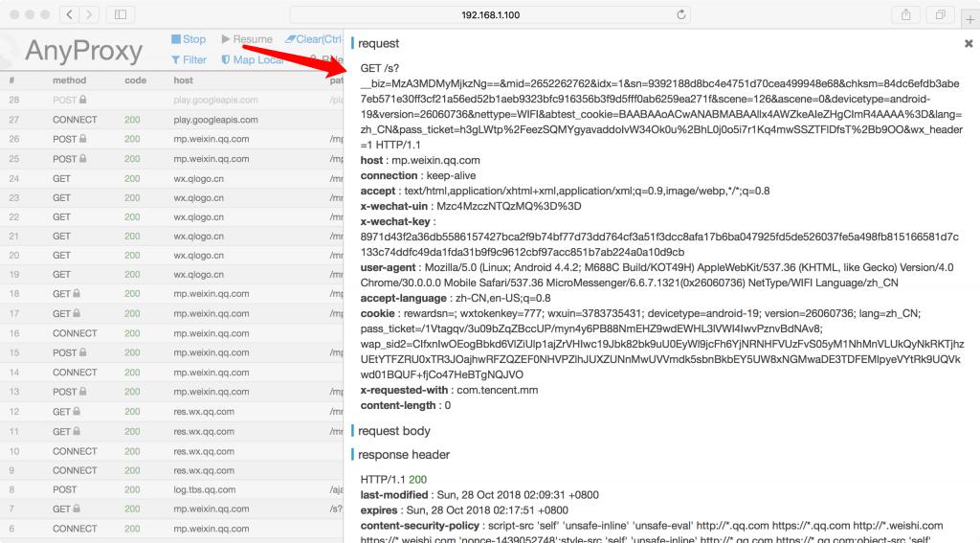Open row 15 POST mp.weixin.qq.com

point(172,352)
